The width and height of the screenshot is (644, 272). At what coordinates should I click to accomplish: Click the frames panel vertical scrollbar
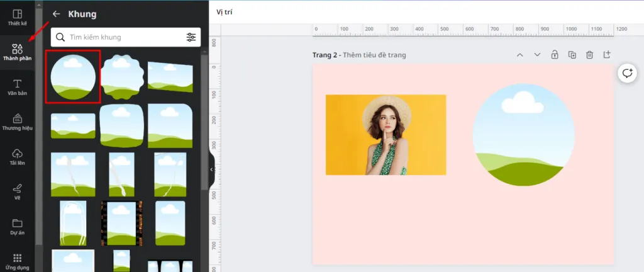[x=204, y=122]
